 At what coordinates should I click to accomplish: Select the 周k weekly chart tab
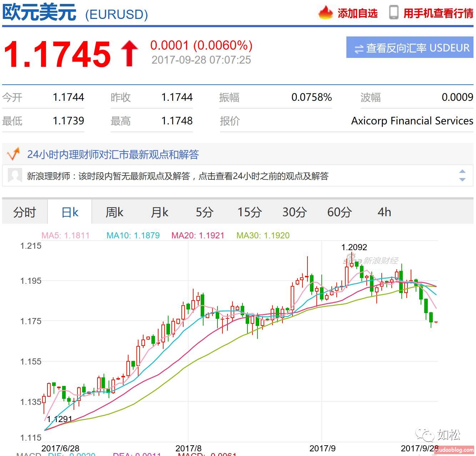[x=114, y=212]
